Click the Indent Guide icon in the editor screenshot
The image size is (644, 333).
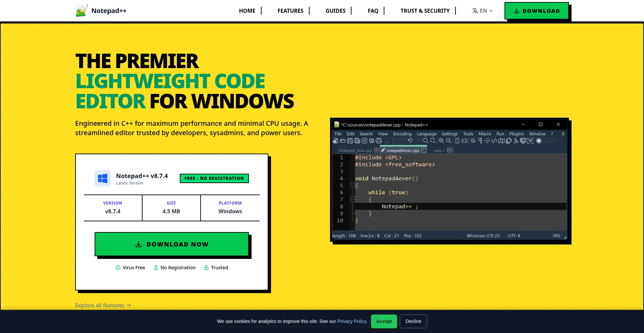487,141
